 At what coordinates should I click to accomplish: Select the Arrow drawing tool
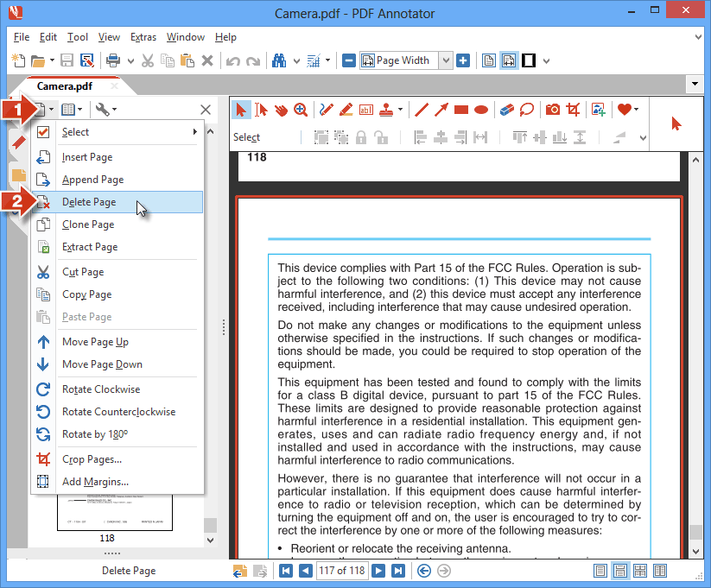tap(441, 110)
